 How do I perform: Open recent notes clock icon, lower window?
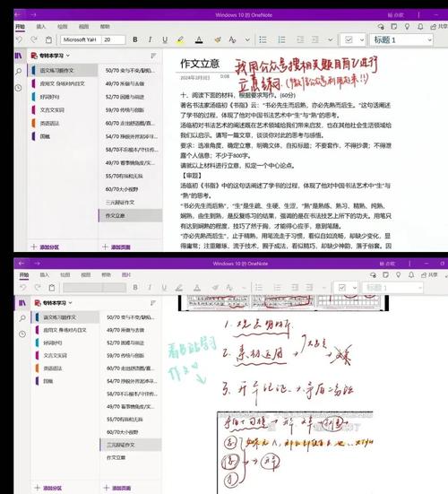(x=22, y=334)
